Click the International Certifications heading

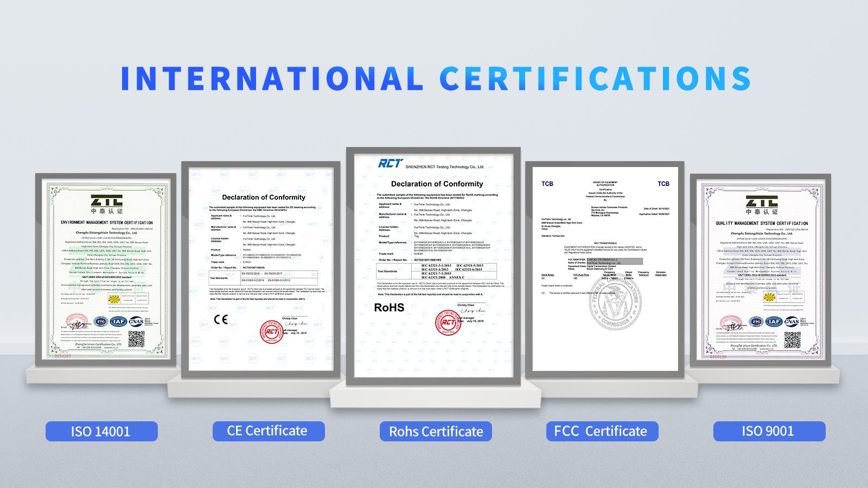(435, 79)
